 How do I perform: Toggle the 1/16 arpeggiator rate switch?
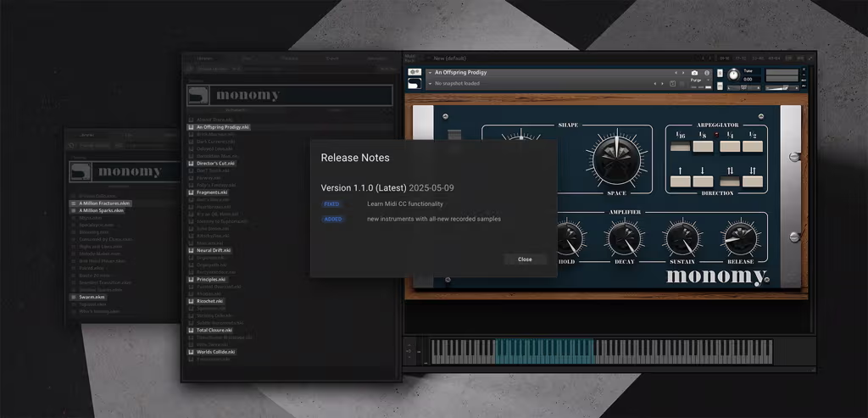click(681, 147)
